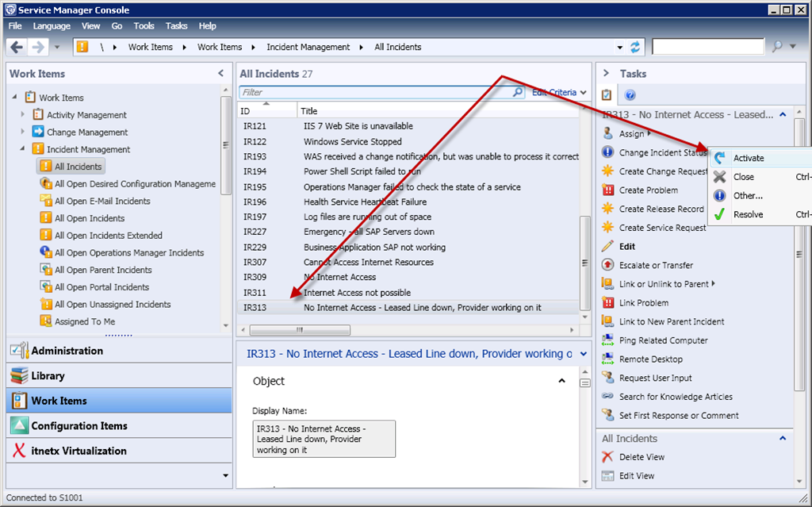Click the help icon in Tasks pane
The height and width of the screenshot is (507, 812).
[630, 94]
